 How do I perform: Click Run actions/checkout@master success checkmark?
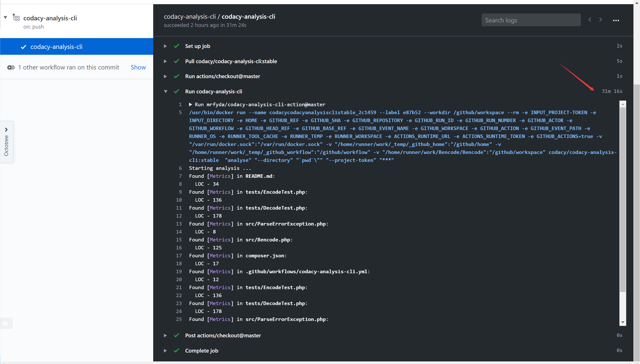176,76
